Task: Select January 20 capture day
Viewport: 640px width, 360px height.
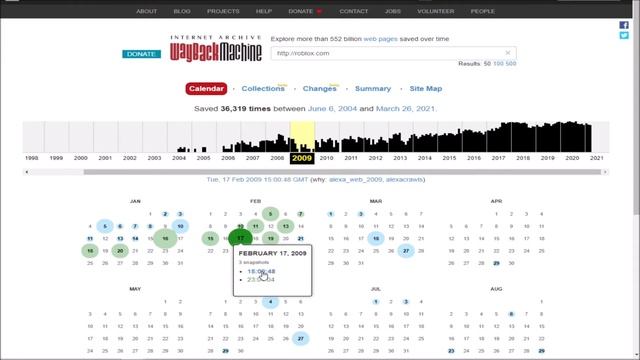Action: click(x=120, y=251)
